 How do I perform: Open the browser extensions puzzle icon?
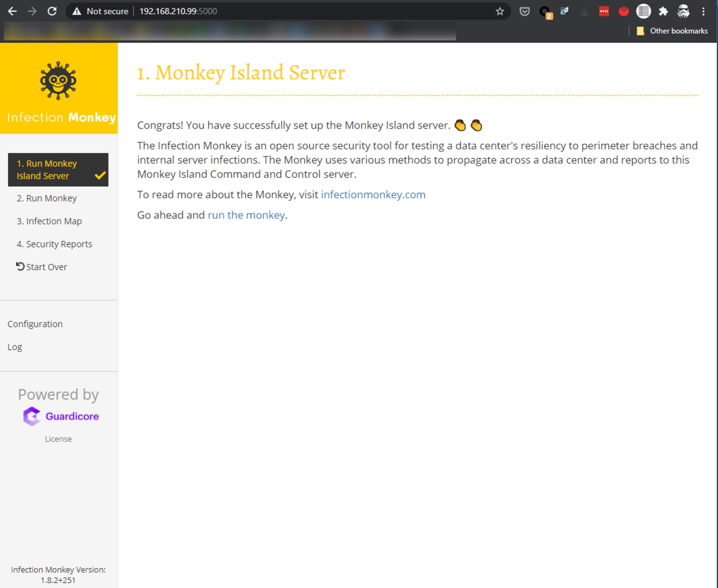(x=663, y=11)
